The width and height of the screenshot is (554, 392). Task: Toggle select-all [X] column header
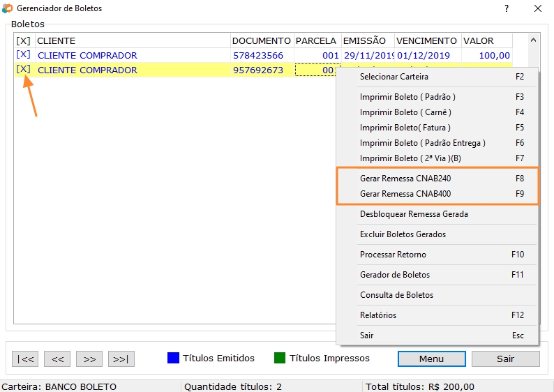click(x=23, y=41)
